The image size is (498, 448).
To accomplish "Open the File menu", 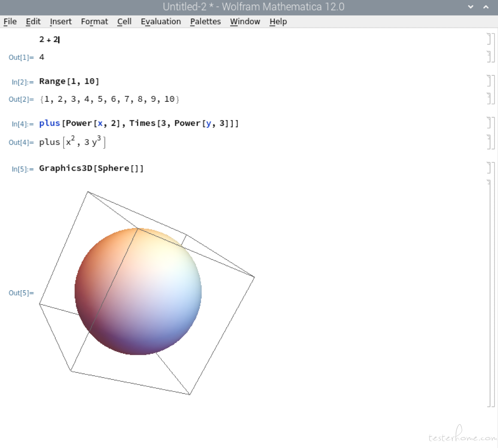I will [10, 22].
